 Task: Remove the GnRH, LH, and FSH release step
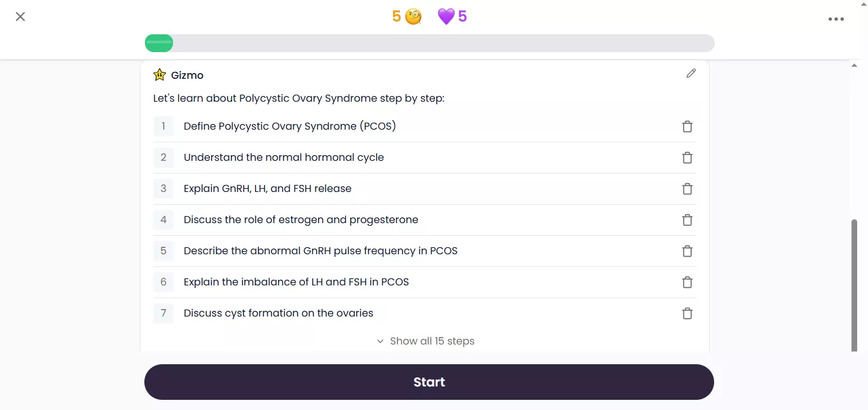coord(687,189)
